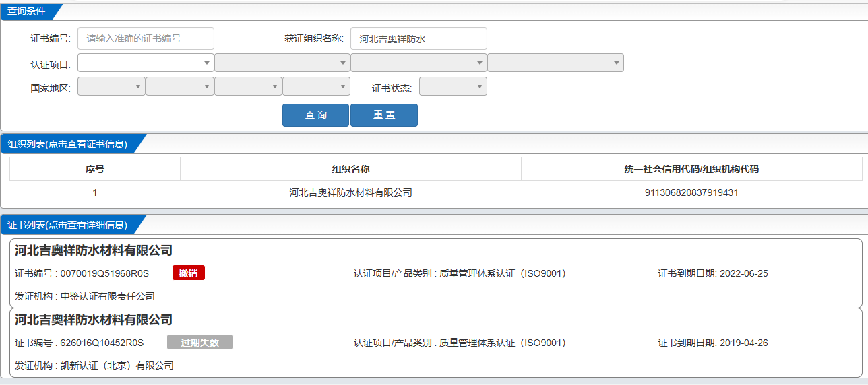Viewport: 868px width, 385px height.
Task: Click issuer 中鉴认证有限责任公司
Action: tap(108, 296)
